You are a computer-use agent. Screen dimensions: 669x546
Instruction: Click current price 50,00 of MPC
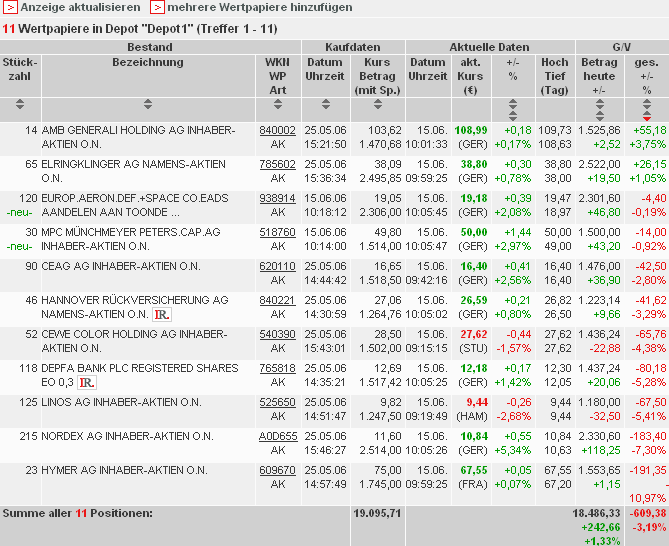(474, 232)
